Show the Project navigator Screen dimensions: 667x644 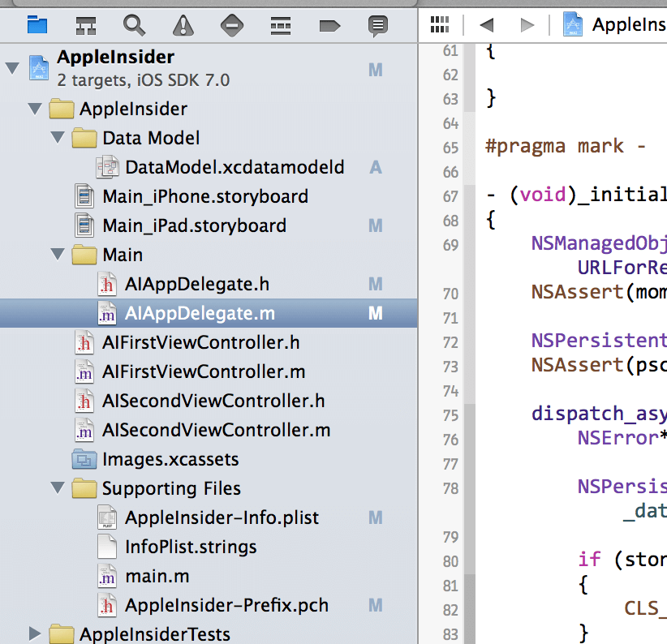(37, 25)
